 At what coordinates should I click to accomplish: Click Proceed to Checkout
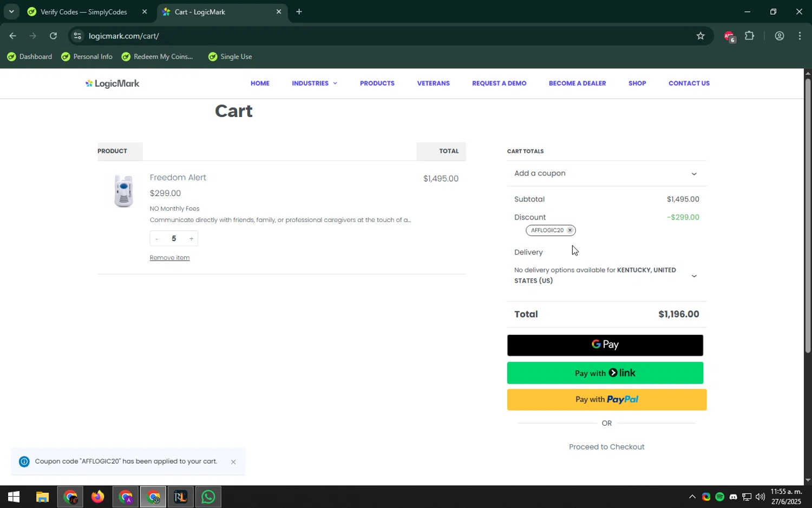606,447
